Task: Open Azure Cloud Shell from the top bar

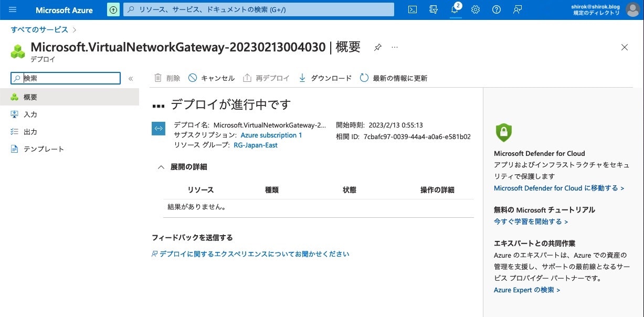Action: [x=412, y=9]
